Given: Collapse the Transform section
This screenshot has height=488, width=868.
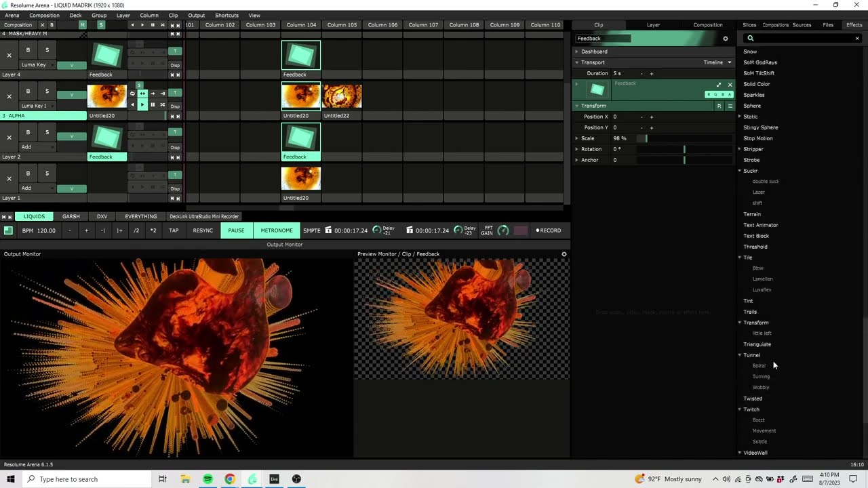Looking at the screenshot, I should point(577,106).
